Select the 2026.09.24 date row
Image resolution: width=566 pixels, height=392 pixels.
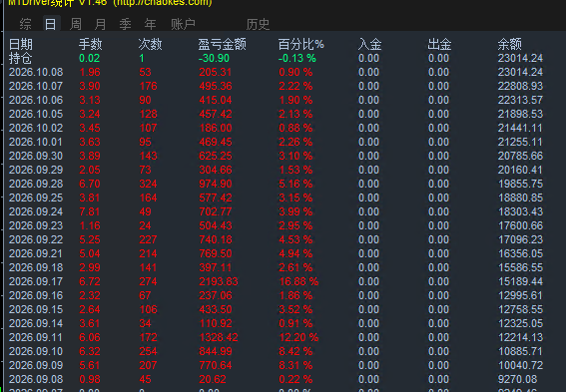[36, 211]
